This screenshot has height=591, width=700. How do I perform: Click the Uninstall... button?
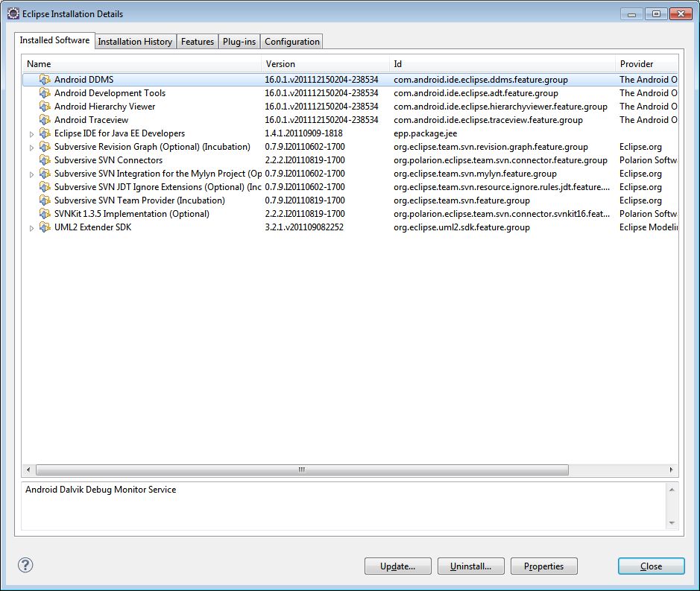pyautogui.click(x=471, y=566)
